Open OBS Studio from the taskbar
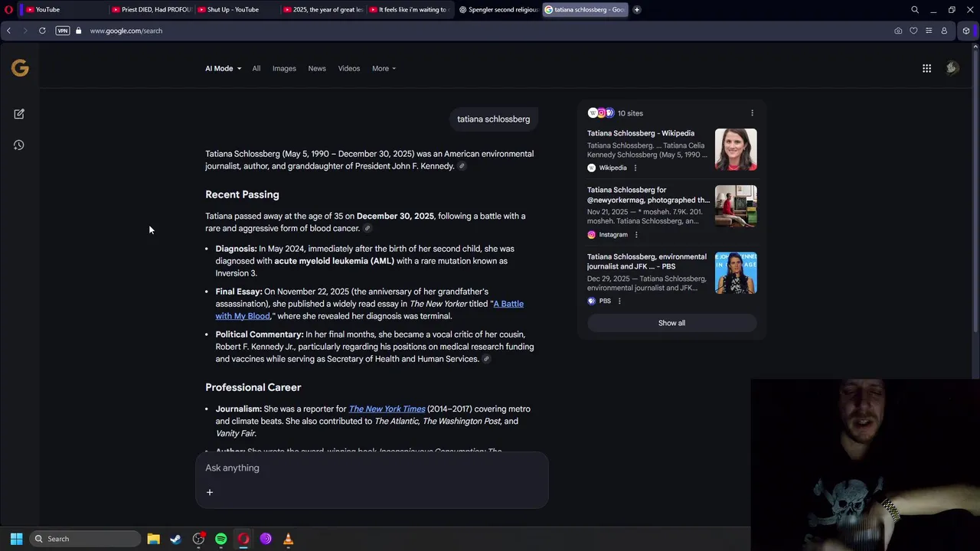Screen dimensions: 980x551 coord(198,539)
